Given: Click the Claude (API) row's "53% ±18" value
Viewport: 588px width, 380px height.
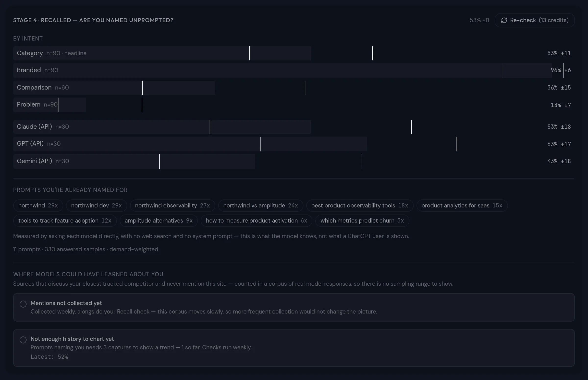Looking at the screenshot, I should point(559,127).
